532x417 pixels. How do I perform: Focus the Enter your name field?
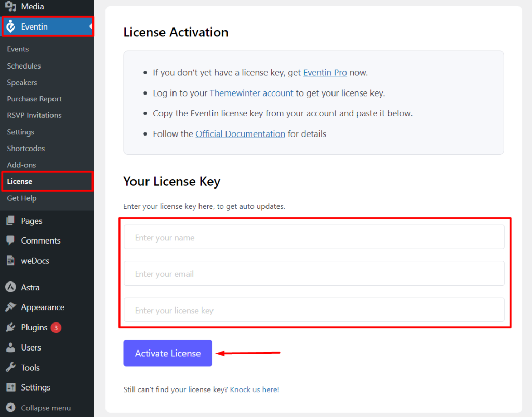(x=314, y=237)
